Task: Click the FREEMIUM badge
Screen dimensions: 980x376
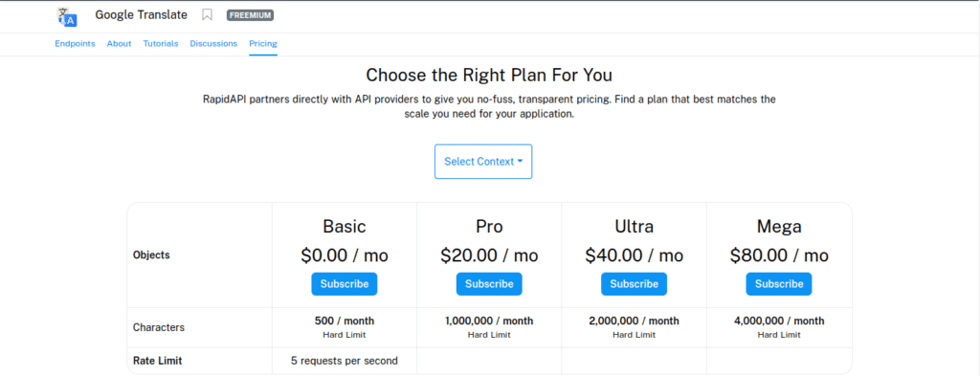Action: tap(250, 15)
